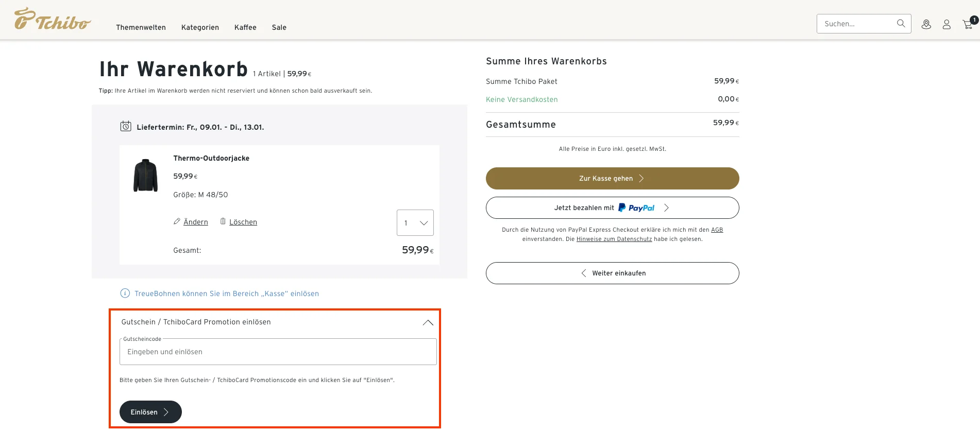Collapse the Gutschein / TchiboCard Promotion section
The height and width of the screenshot is (432, 980).
428,322
